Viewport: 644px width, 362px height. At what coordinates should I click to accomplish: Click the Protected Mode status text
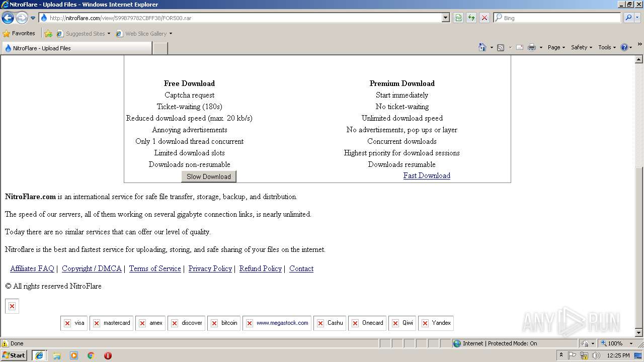pyautogui.click(x=500, y=343)
